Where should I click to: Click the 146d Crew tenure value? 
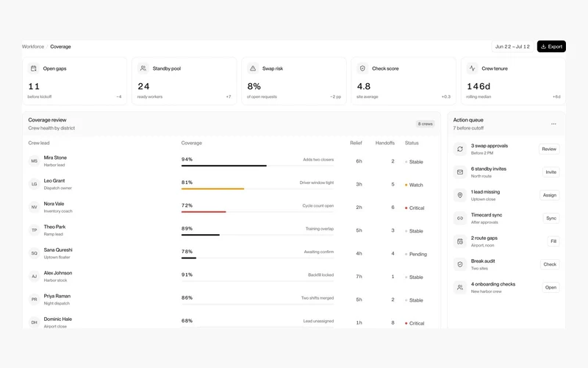(478, 86)
